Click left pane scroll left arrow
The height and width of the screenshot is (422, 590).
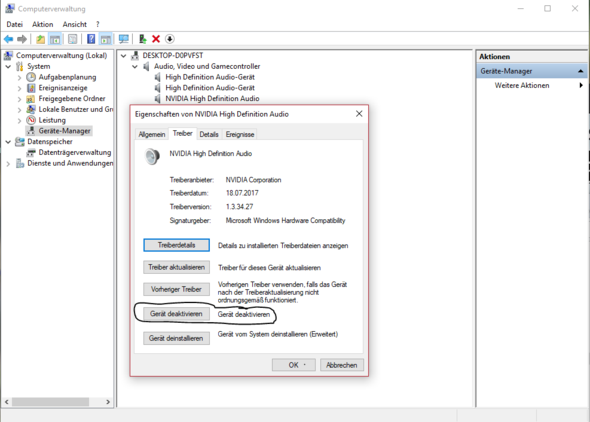(6, 402)
